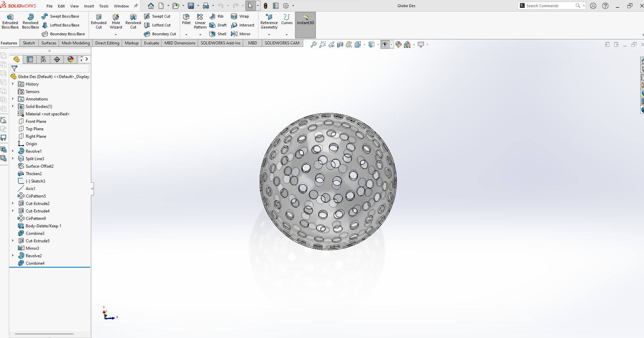Expand the Solid Bodies(1) folder
Screen dimensions: 644x338
click(x=13, y=106)
